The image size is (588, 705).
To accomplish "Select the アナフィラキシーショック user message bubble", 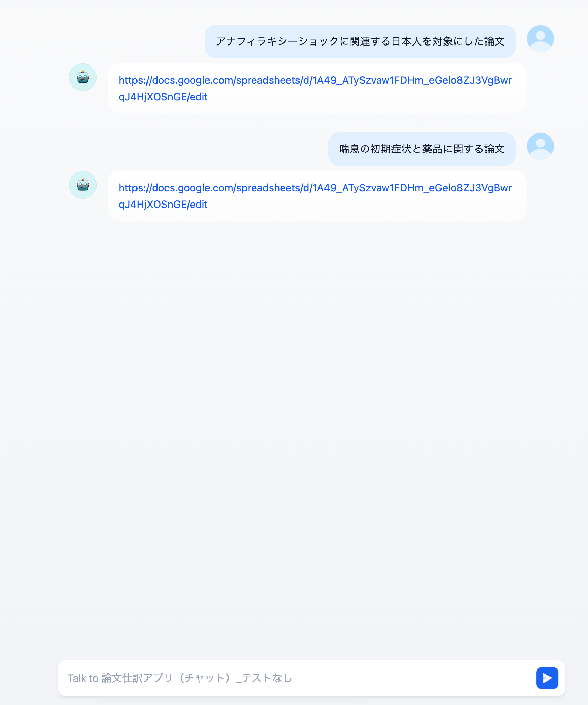I will 360,41.
